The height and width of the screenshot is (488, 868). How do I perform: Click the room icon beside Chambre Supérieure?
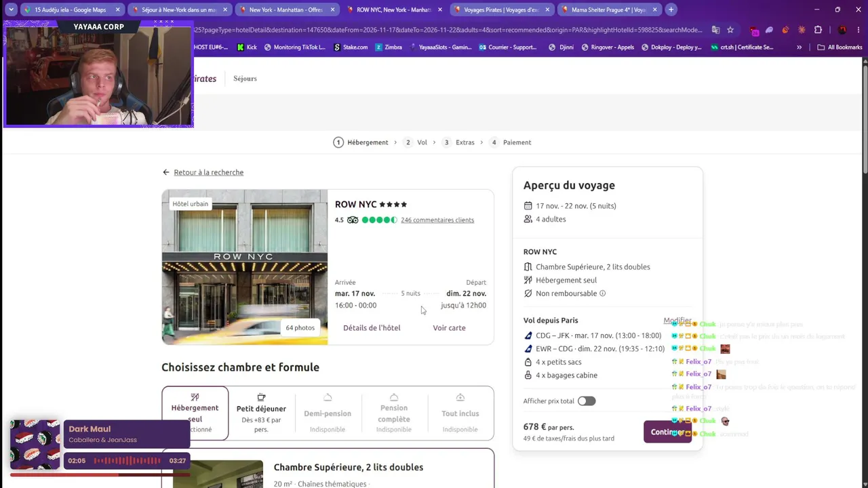pyautogui.click(x=528, y=267)
